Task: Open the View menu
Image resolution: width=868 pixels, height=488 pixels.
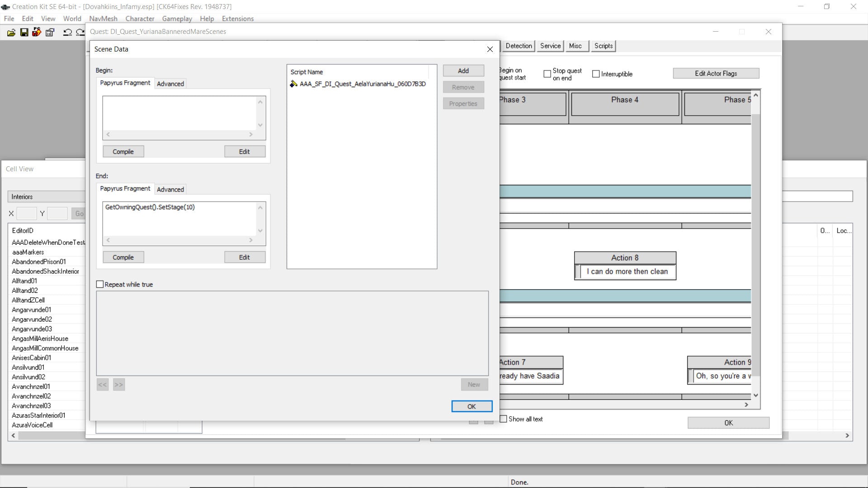Action: [48, 19]
